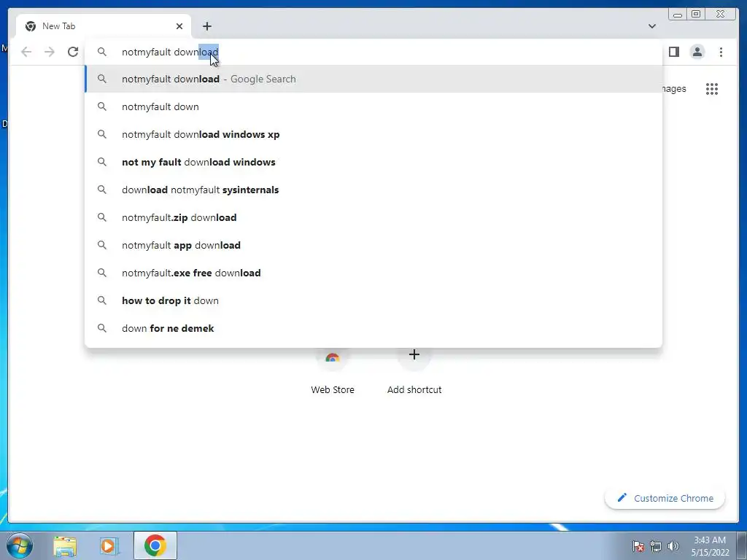Choose 'notmyfault.exe free download' suggestion
The width and height of the screenshot is (747, 560).
click(374, 273)
